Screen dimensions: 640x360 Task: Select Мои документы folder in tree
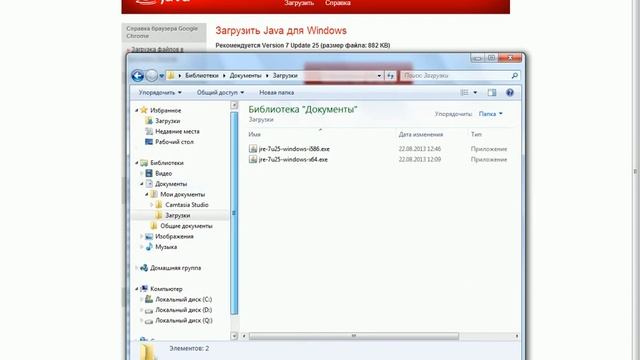point(182,195)
